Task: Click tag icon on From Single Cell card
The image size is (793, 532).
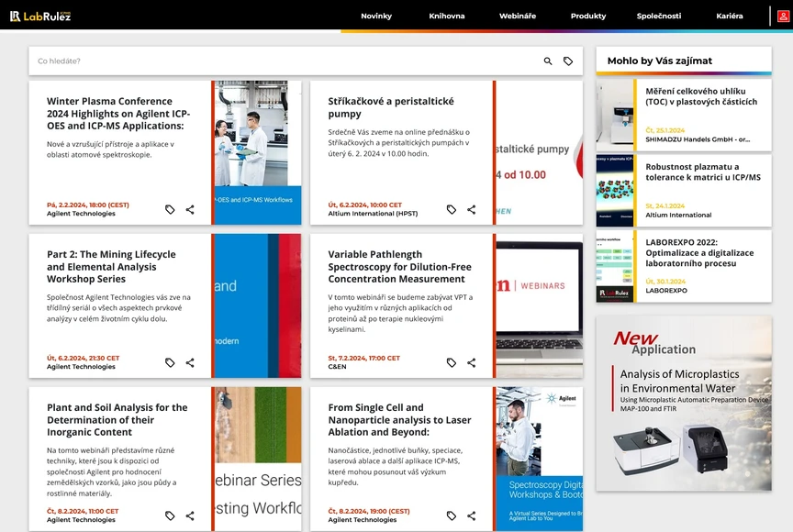Action: click(x=452, y=515)
